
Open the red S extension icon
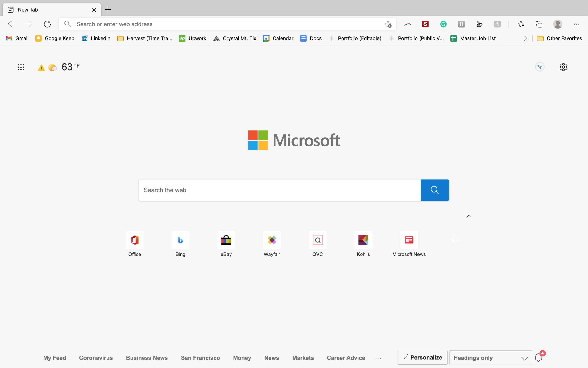[425, 24]
